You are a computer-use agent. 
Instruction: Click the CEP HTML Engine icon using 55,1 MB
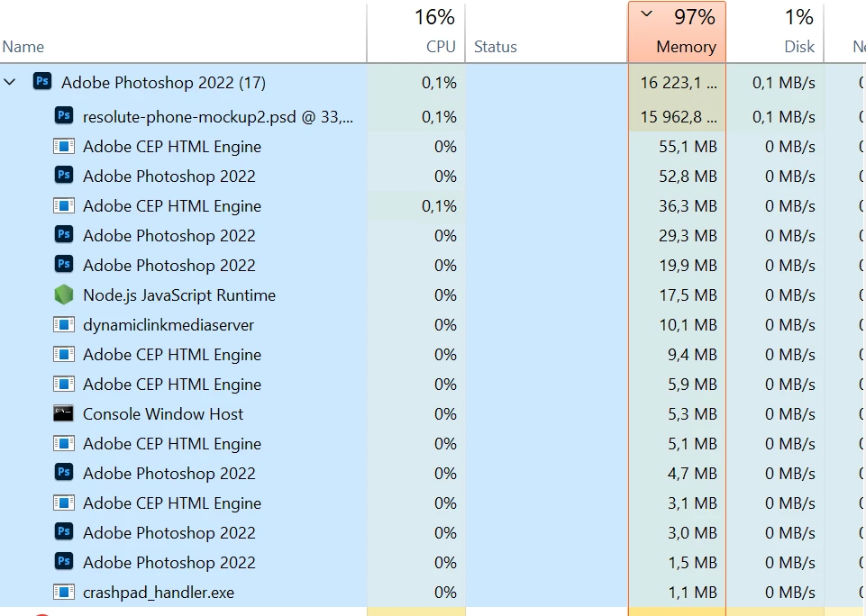[63, 147]
